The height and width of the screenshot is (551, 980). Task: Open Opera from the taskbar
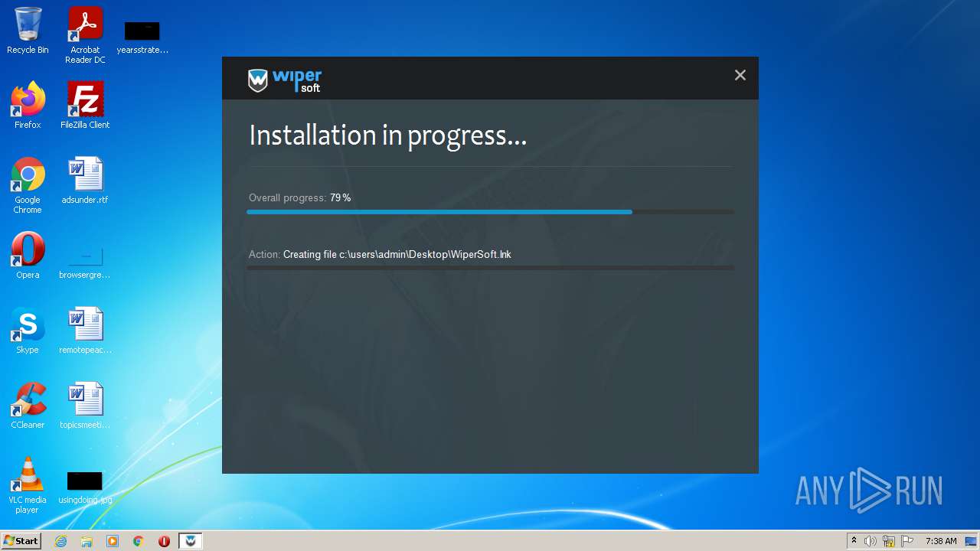164,541
